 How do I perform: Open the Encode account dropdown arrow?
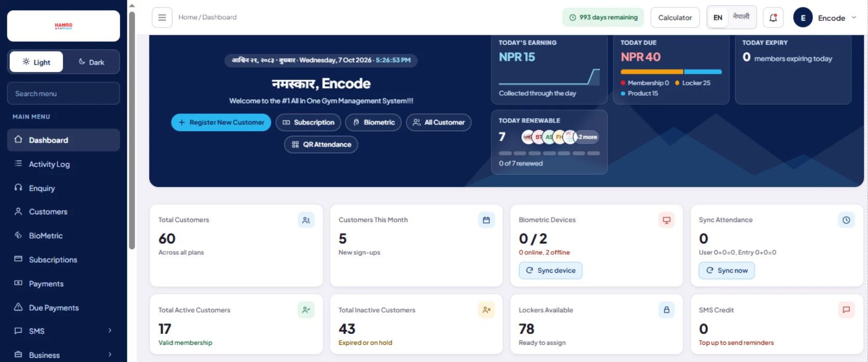click(x=854, y=18)
